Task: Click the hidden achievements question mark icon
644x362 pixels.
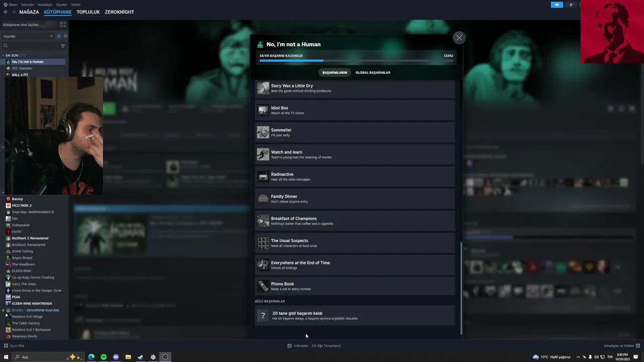Action: (x=263, y=316)
